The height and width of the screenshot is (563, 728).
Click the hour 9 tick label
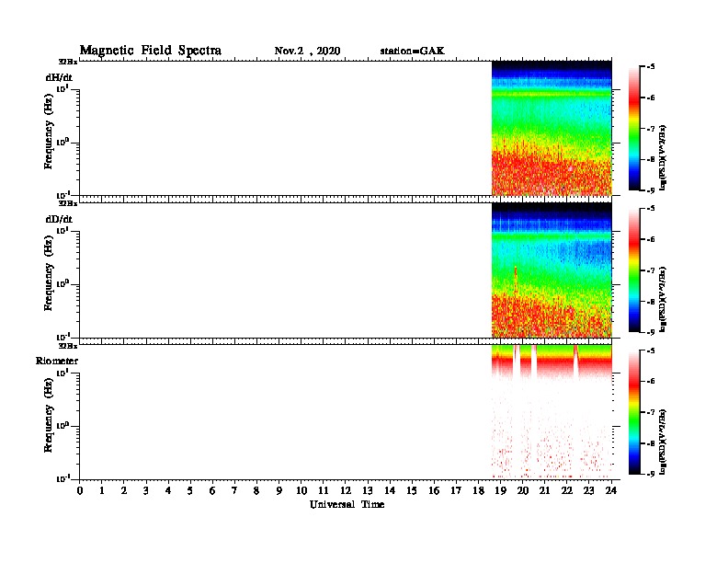[x=279, y=491]
